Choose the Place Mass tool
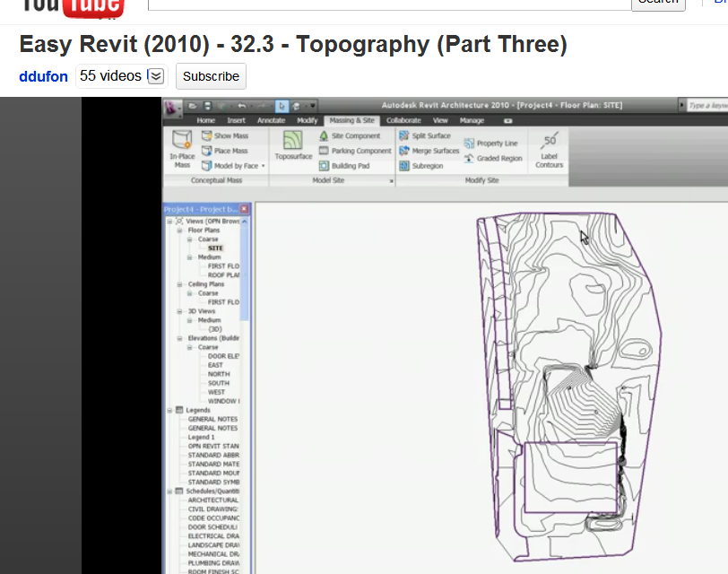The height and width of the screenshot is (574, 728). 225,151
